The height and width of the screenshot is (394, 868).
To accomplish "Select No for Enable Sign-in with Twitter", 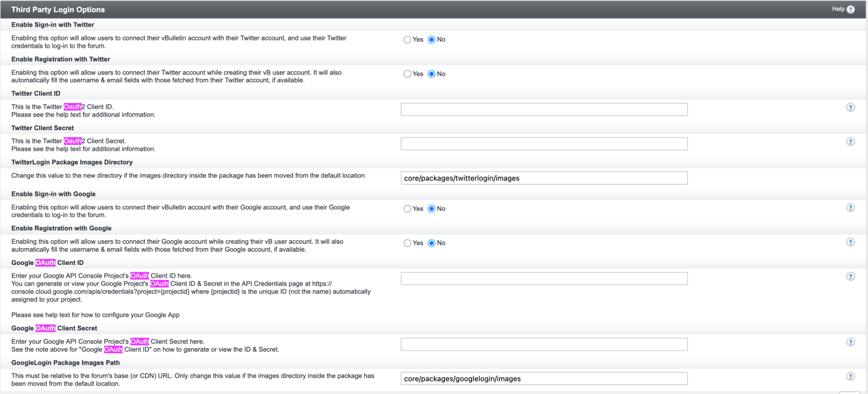I will pyautogui.click(x=432, y=40).
